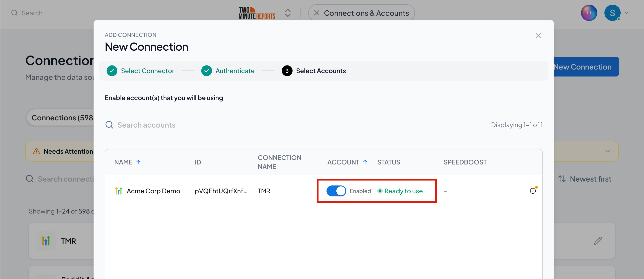The width and height of the screenshot is (644, 279).
Task: Click the SPEEDBOOST column header
Action: point(465,162)
